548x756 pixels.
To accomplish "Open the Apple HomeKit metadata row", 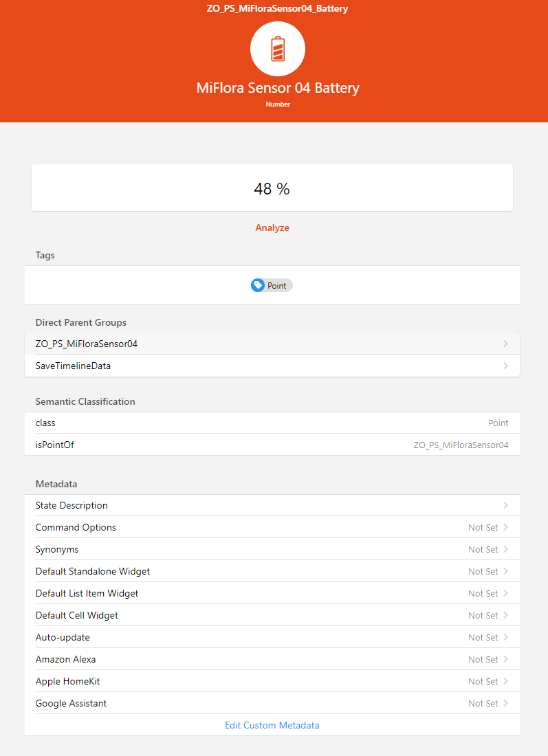I will point(272,681).
